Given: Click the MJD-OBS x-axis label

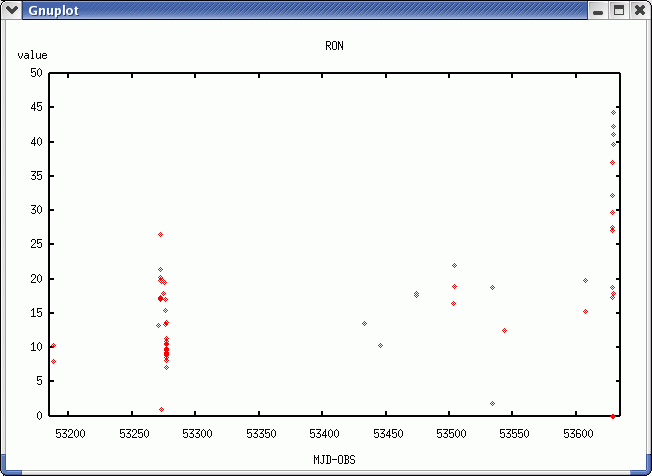Looking at the screenshot, I should click(x=335, y=459).
